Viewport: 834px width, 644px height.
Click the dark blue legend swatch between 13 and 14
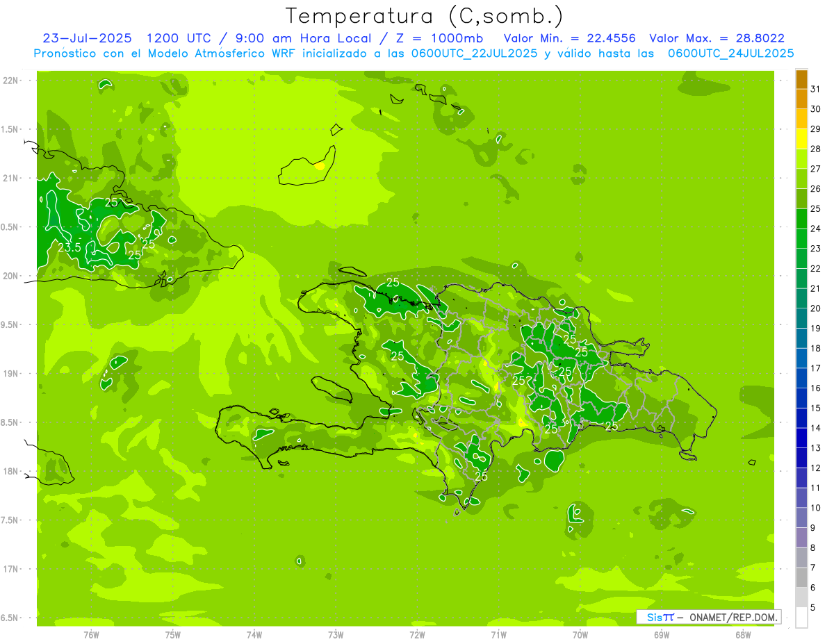[801, 438]
